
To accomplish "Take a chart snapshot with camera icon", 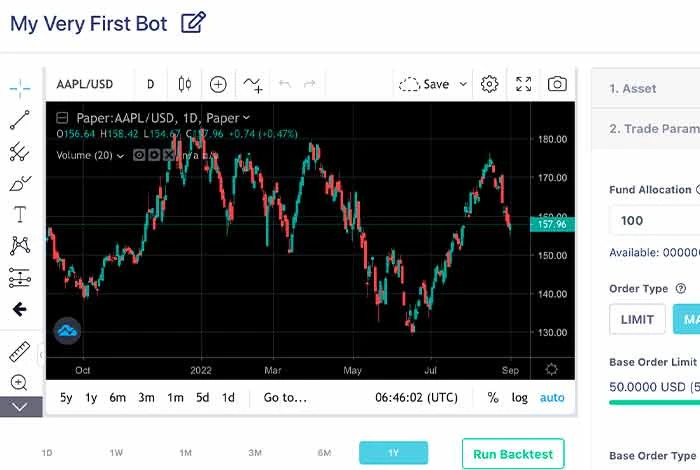I will tap(557, 84).
